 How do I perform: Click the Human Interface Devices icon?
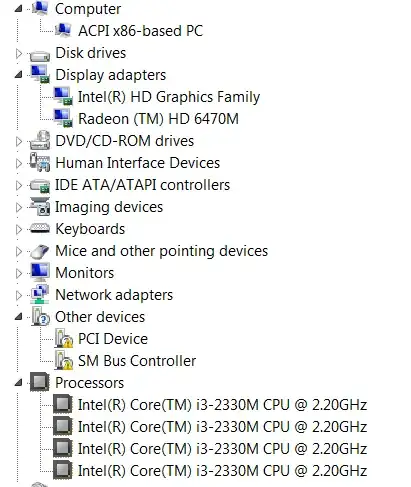click(40, 162)
